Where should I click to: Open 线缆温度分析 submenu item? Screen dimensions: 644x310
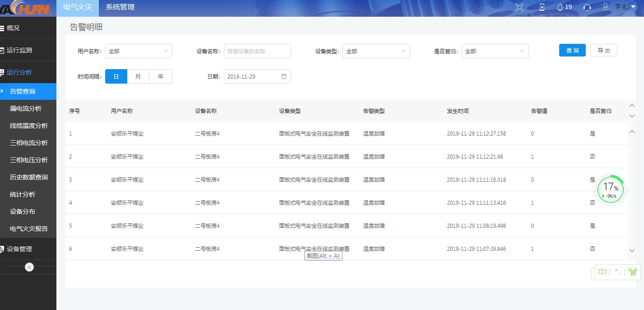(x=28, y=126)
